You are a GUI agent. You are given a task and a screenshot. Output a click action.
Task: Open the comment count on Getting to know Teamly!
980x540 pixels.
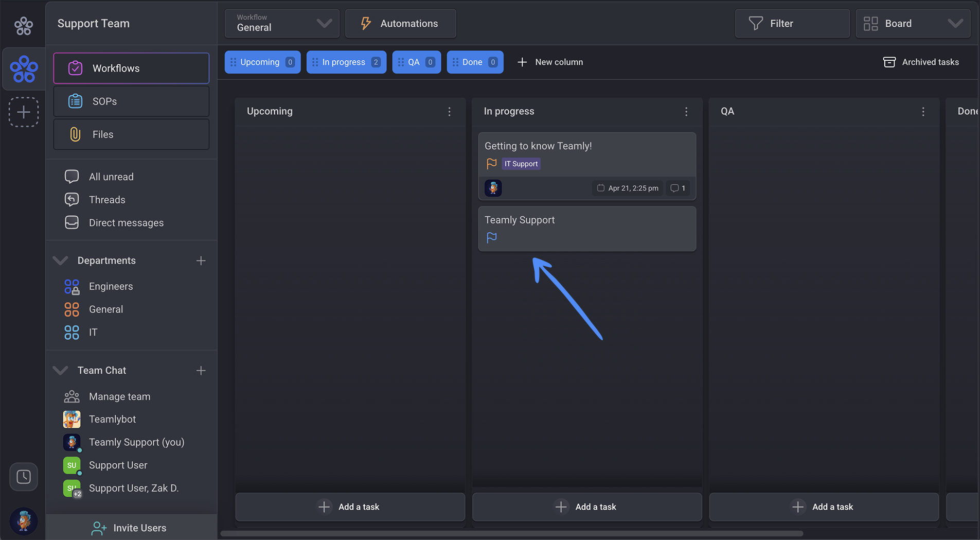[678, 188]
